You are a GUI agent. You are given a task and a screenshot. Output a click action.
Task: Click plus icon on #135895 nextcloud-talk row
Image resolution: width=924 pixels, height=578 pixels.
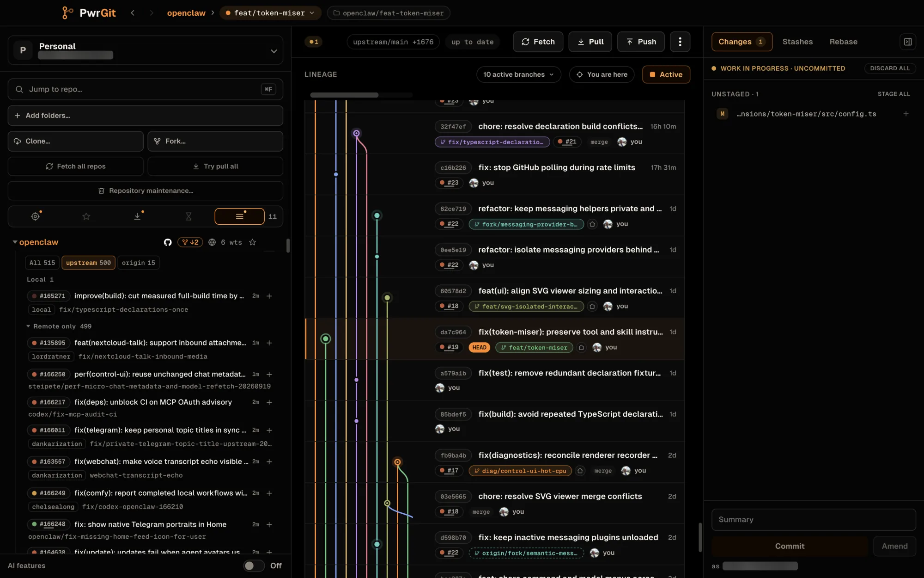coord(269,343)
